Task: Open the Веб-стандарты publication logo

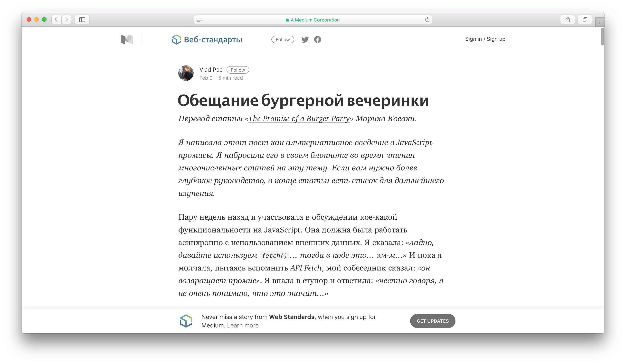Action: [x=207, y=39]
